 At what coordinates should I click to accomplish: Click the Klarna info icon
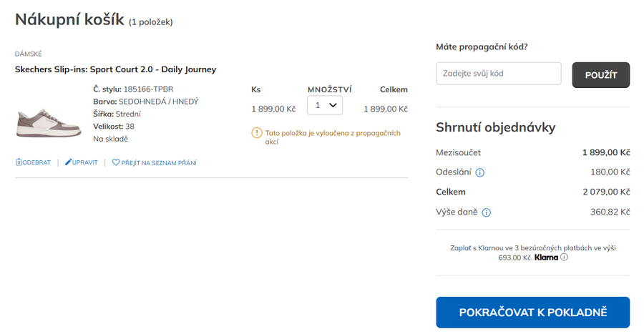(x=564, y=257)
